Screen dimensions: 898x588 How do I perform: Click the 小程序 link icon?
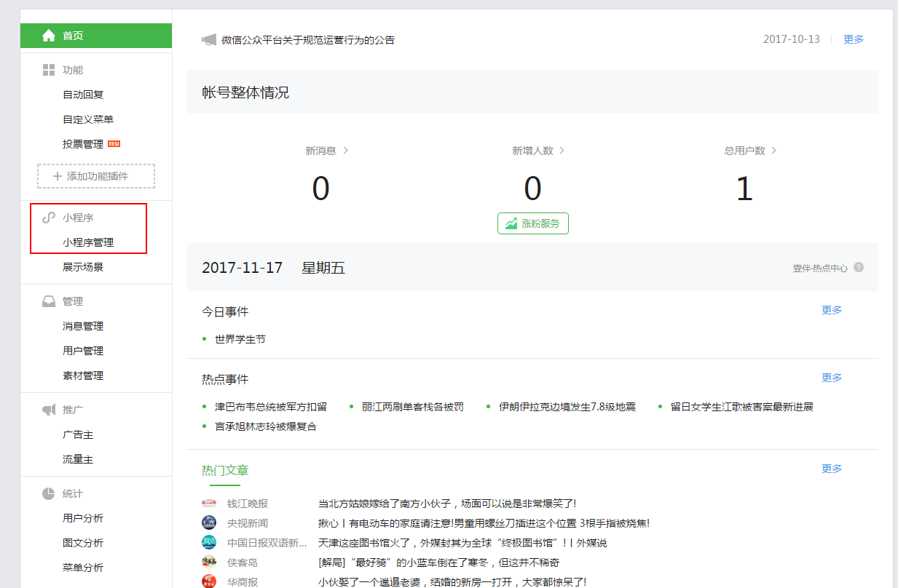(x=49, y=218)
